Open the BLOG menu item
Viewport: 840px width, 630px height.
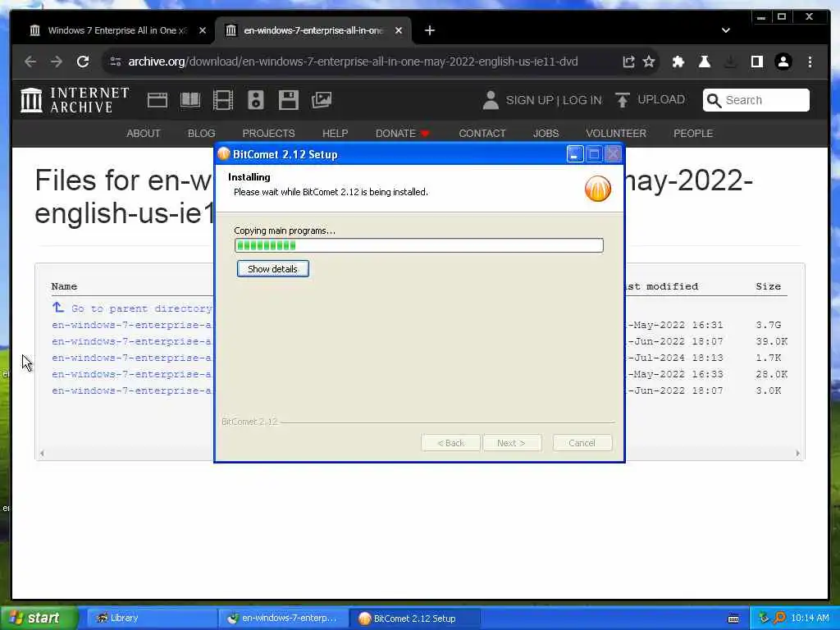click(x=202, y=134)
